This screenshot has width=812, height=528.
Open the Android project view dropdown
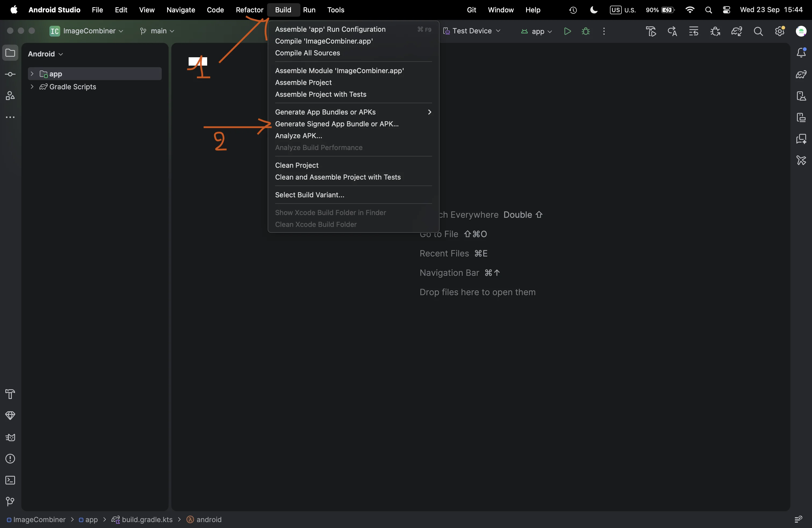[46, 54]
